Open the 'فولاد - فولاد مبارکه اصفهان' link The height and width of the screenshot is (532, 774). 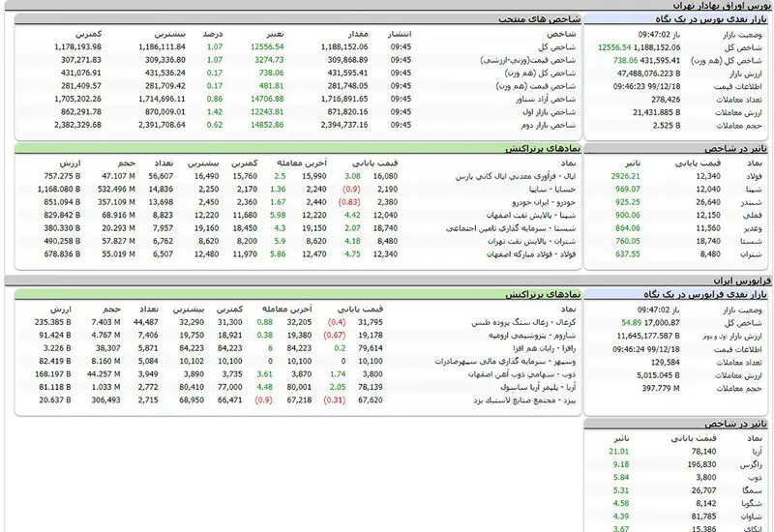tap(531, 254)
